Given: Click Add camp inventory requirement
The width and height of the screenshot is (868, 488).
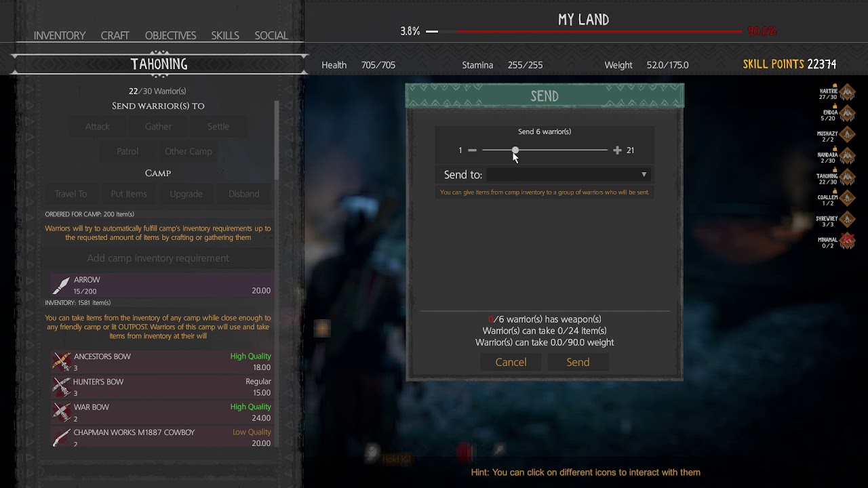Looking at the screenshot, I should click(x=158, y=258).
